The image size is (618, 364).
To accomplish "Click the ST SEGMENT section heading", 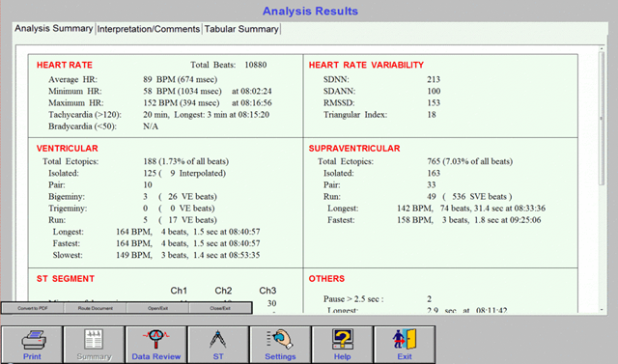I will click(66, 279).
